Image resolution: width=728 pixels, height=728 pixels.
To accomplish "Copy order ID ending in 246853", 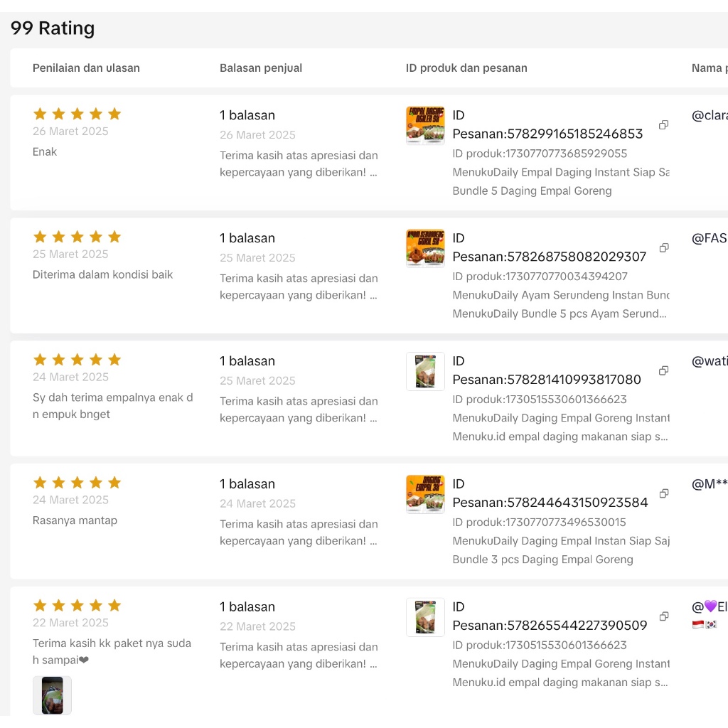I will 663,125.
